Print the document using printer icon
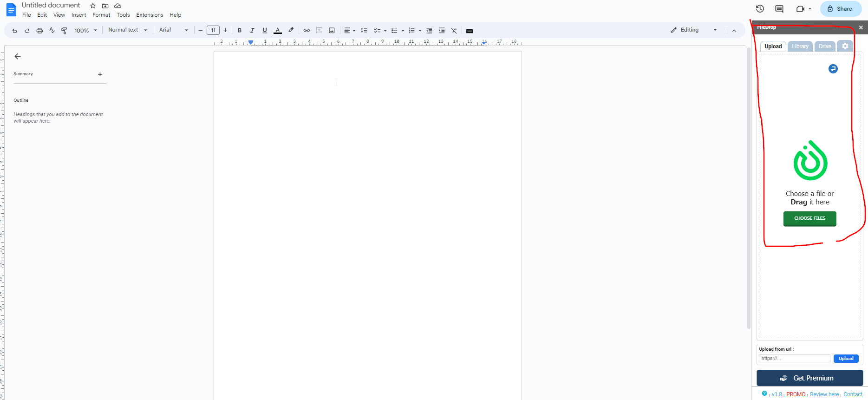The width and height of the screenshot is (868, 400). [x=39, y=31]
